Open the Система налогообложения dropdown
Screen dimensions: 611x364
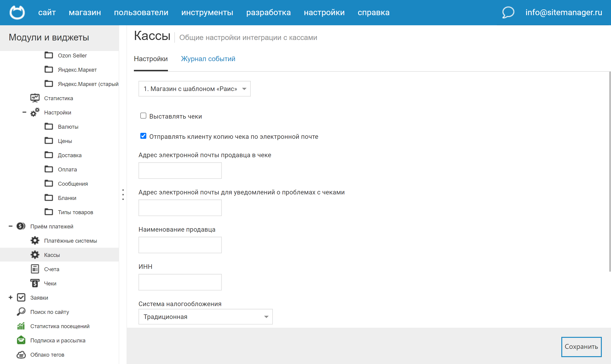click(x=205, y=316)
